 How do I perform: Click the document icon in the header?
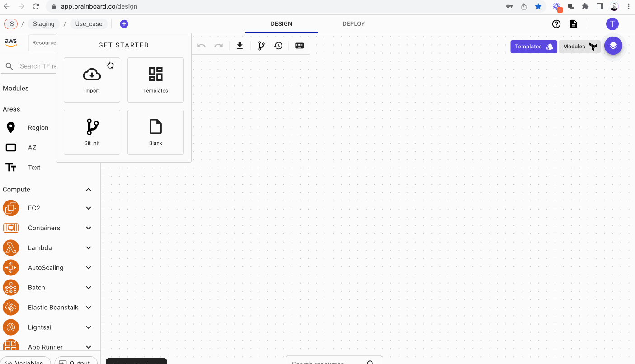click(x=574, y=24)
